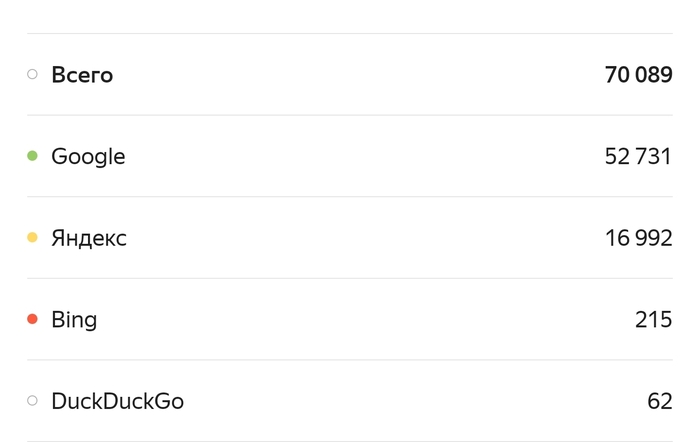Toggle the red dot beside Bing
Screen dimensions: 700x442
pos(32,319)
